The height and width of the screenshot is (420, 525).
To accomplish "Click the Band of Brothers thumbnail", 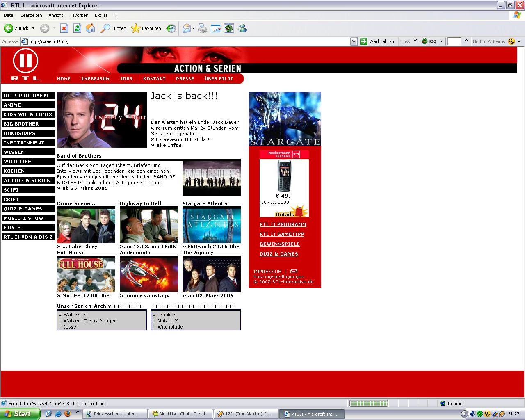I will (x=212, y=178).
